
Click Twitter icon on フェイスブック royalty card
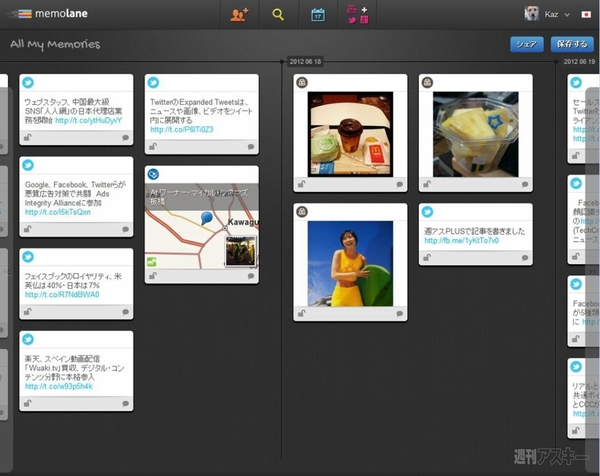[28, 256]
